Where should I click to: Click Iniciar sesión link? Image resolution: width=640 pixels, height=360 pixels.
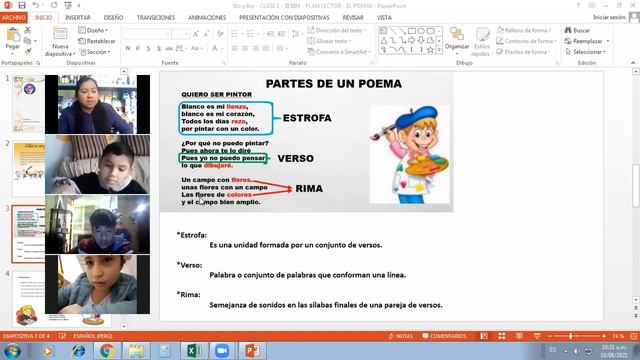(609, 17)
